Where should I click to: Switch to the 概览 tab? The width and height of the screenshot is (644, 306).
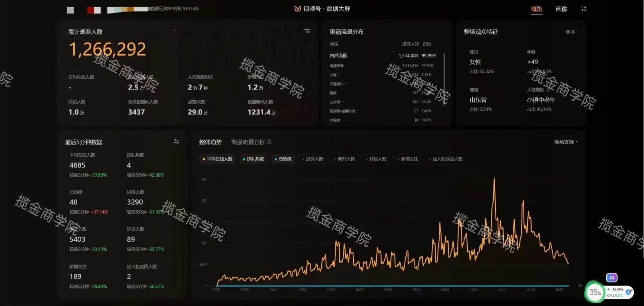tap(537, 9)
